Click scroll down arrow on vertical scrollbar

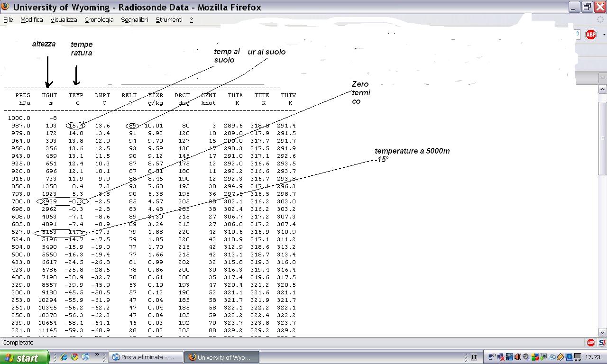(x=603, y=332)
